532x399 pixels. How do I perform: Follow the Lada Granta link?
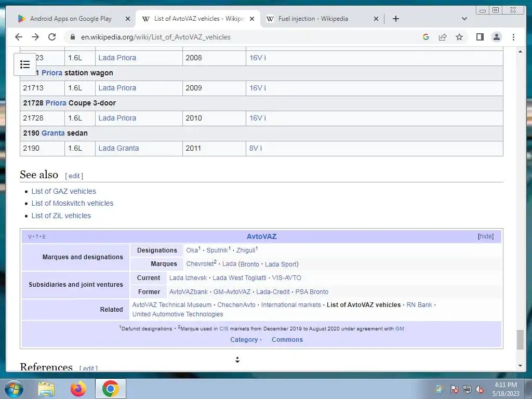(118, 148)
